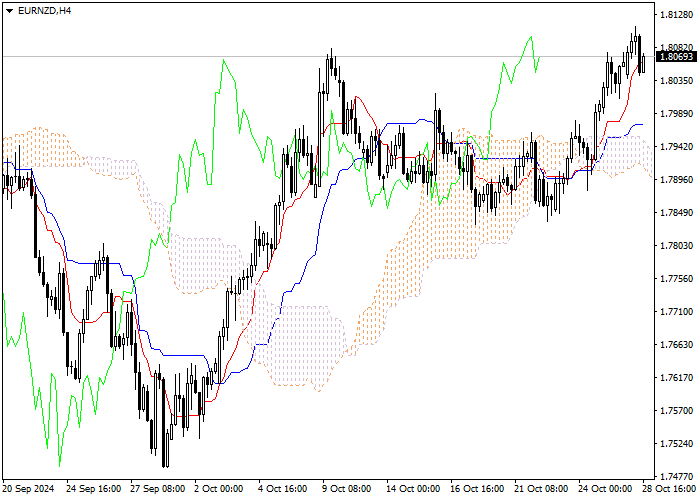Click the 2 Oct 00:00 time label
Screen dimensions: 700x500
(219, 489)
